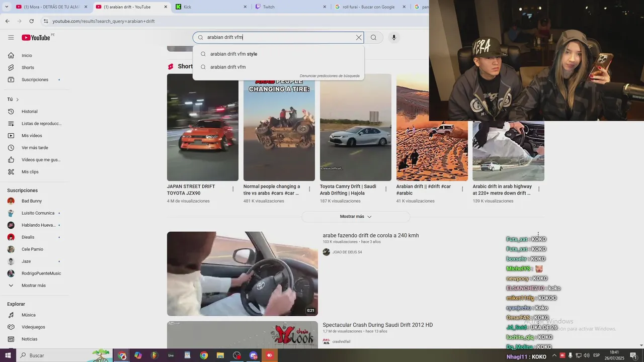Select suggestion arabian drift vfm style

click(x=278, y=54)
